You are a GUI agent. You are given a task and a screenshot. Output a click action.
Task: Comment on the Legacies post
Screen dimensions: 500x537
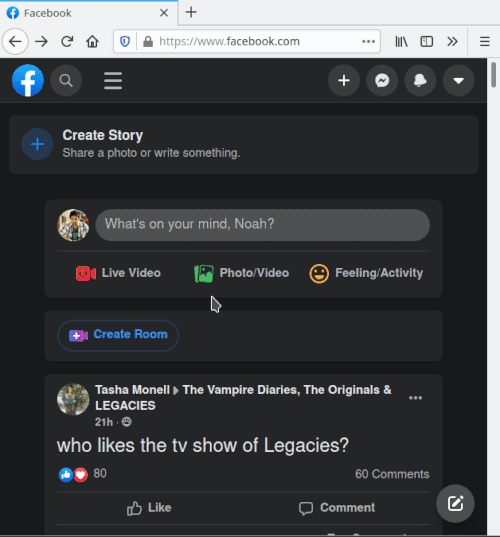[337, 508]
